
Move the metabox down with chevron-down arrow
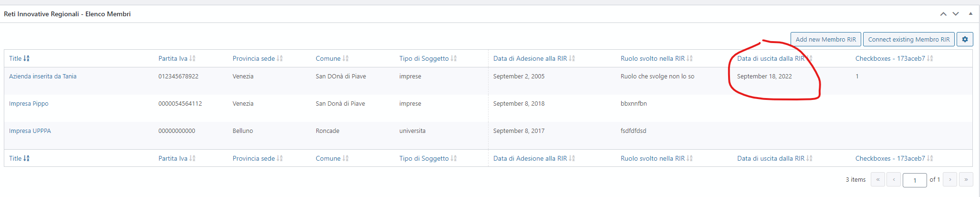[x=956, y=14]
